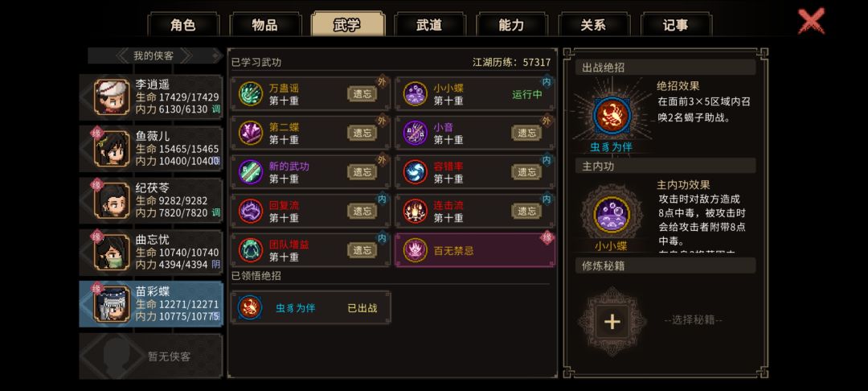
Task: Open the 容错率 swirl skill icon
Action: pos(415,172)
